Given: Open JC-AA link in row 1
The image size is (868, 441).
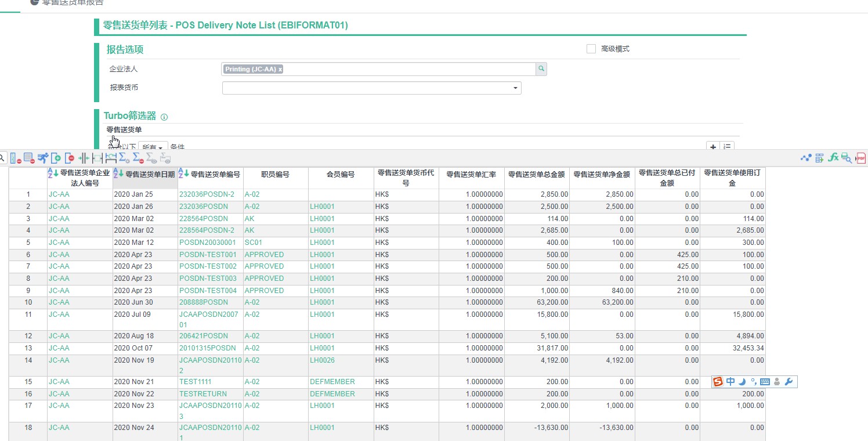Looking at the screenshot, I should tap(59, 194).
